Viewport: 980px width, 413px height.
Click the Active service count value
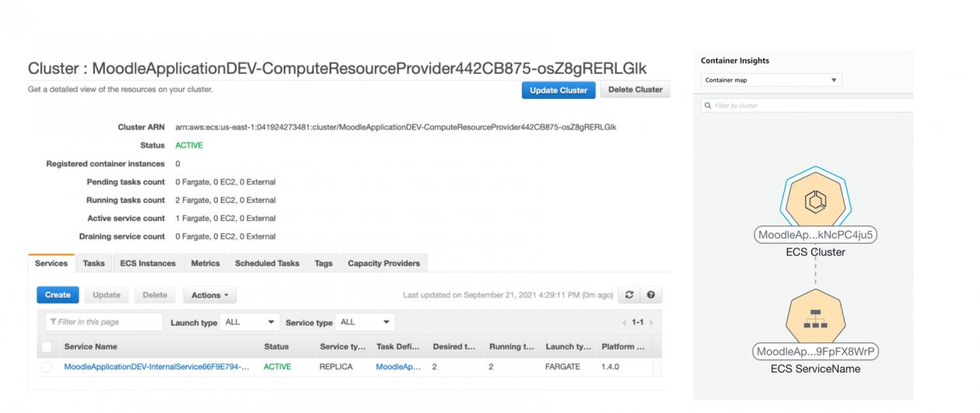tap(226, 219)
